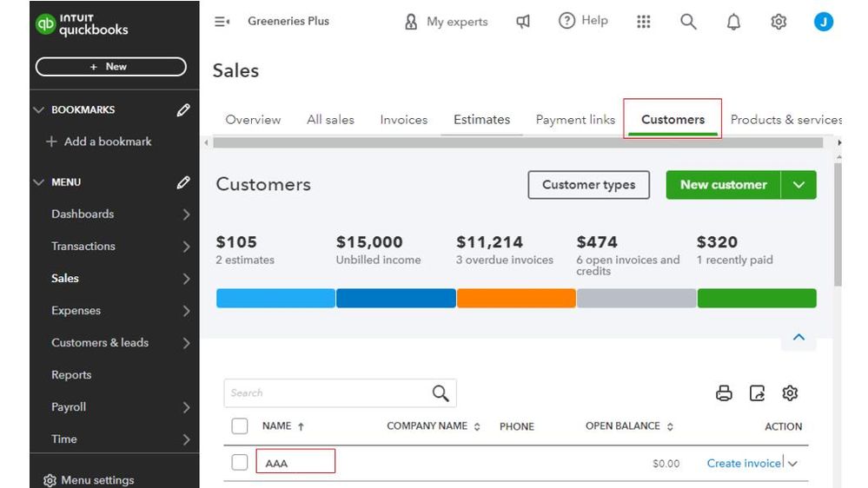
Task: Switch to the Invoices tab
Action: coord(403,120)
